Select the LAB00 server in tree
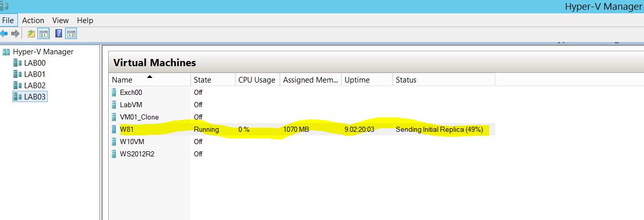The image size is (644, 220). pos(34,63)
